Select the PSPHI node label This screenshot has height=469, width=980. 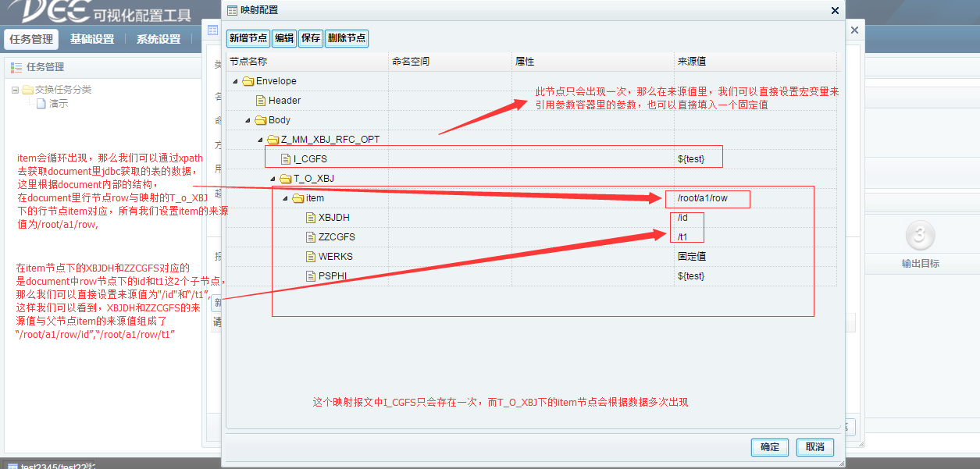click(x=333, y=276)
